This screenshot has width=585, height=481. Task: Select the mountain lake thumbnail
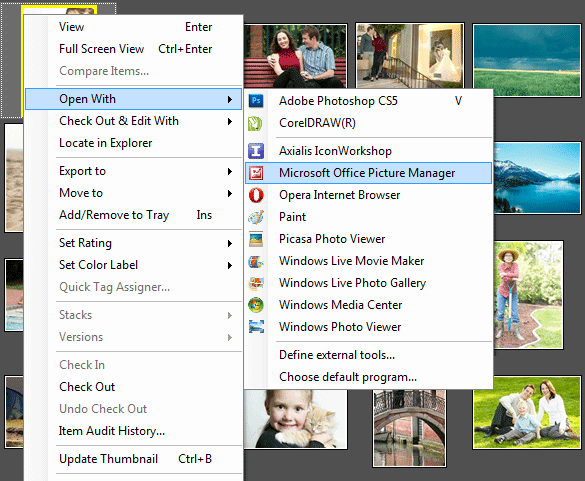538,178
